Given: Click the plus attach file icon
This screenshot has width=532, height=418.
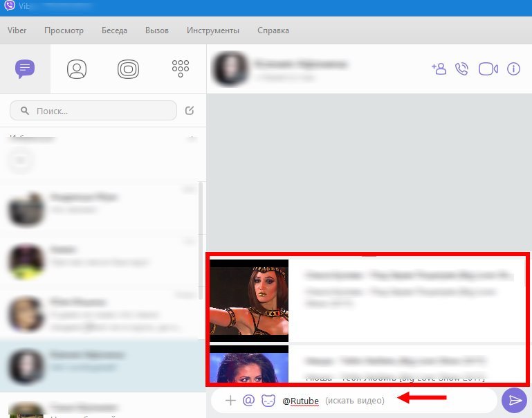Looking at the screenshot, I should coord(231,400).
